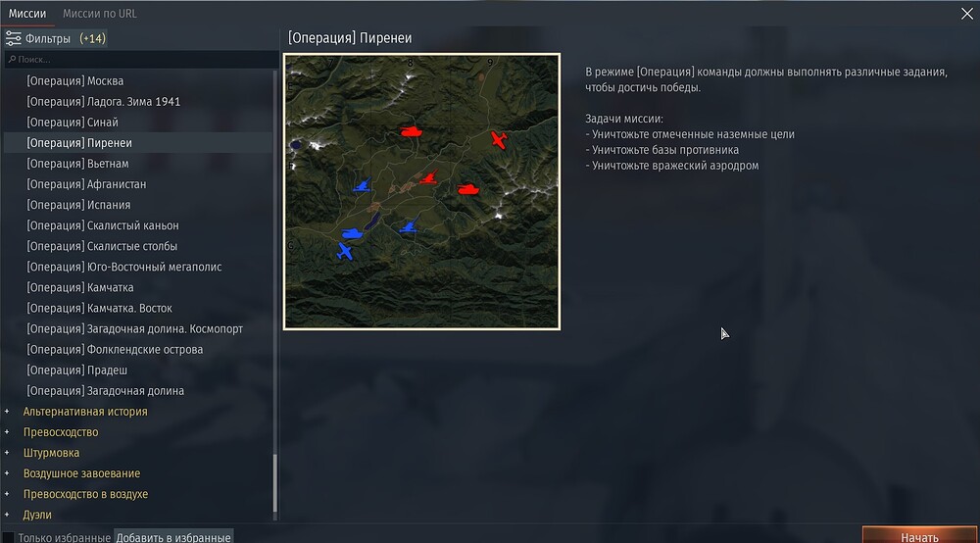The height and width of the screenshot is (543, 980).
Task: Select the [Операция] Вьетнам mission
Action: pyautogui.click(x=67, y=164)
